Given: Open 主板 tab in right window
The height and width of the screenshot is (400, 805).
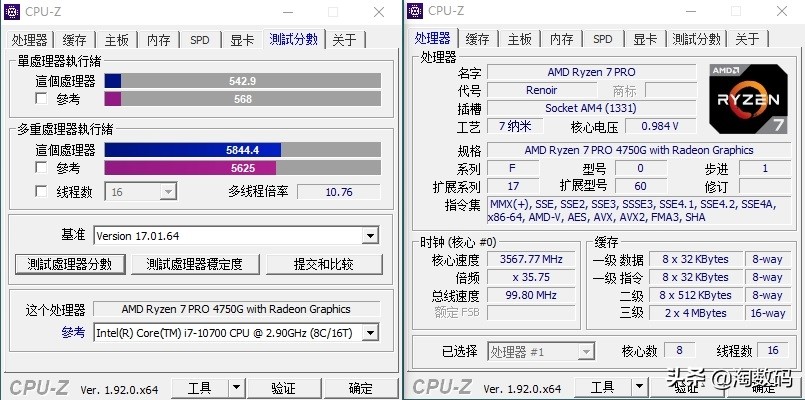Looking at the screenshot, I should pyautogui.click(x=520, y=39).
